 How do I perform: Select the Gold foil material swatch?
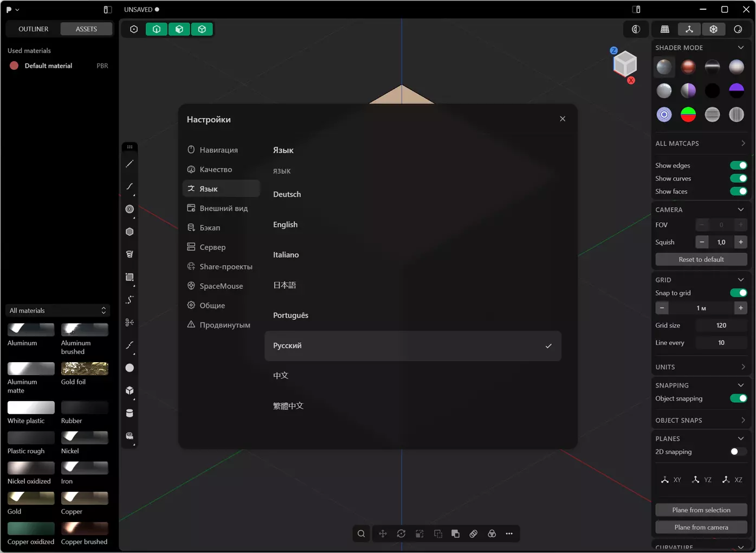[x=85, y=369]
